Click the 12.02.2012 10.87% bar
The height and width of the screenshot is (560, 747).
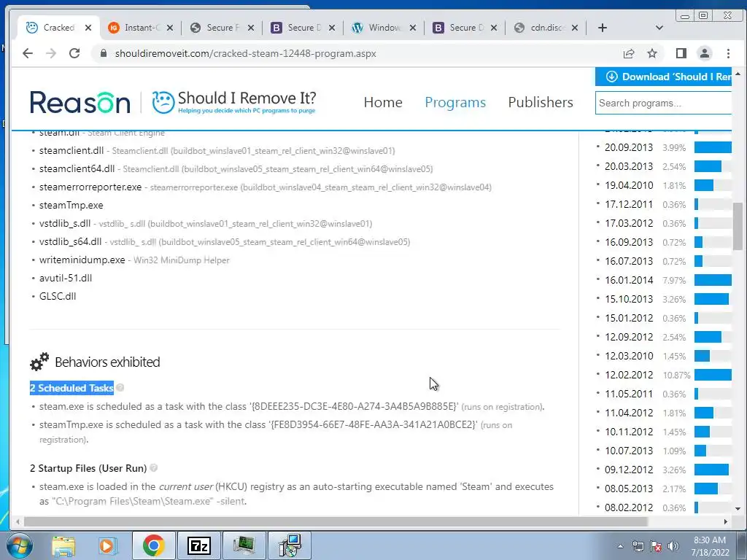713,375
